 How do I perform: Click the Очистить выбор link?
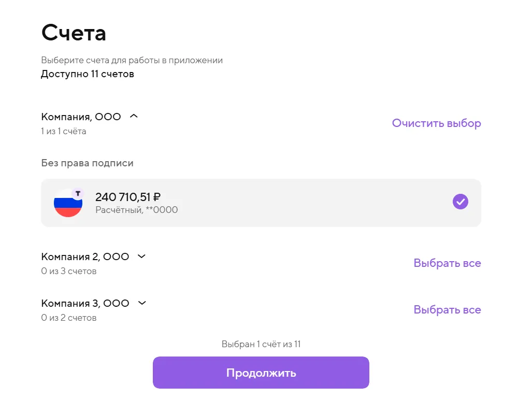(436, 123)
